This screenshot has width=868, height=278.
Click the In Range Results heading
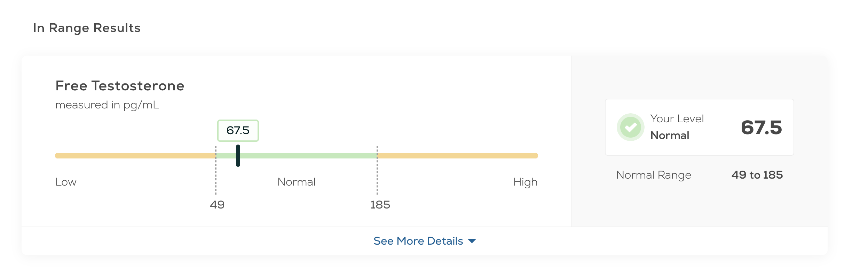[x=87, y=28]
